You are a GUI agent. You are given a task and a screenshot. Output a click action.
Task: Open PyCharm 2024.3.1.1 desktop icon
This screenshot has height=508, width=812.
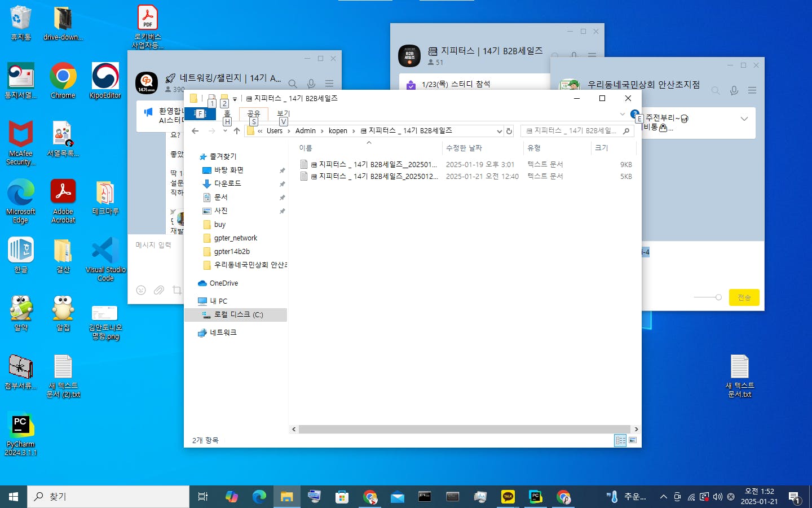coord(21,435)
